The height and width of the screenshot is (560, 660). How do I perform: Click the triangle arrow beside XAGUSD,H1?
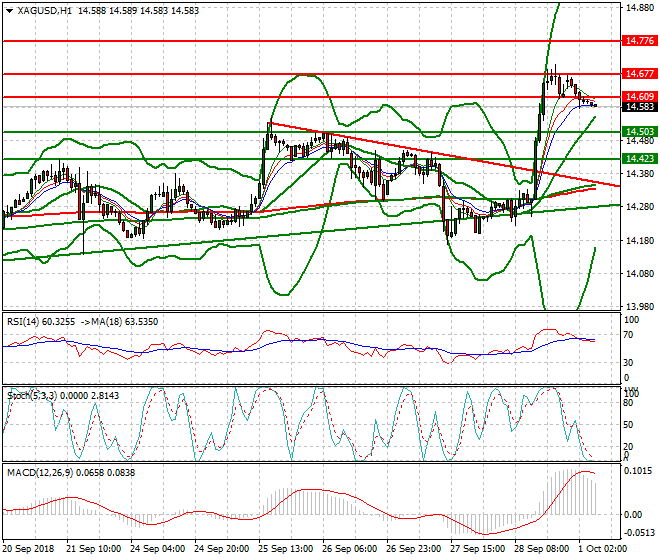[9, 11]
